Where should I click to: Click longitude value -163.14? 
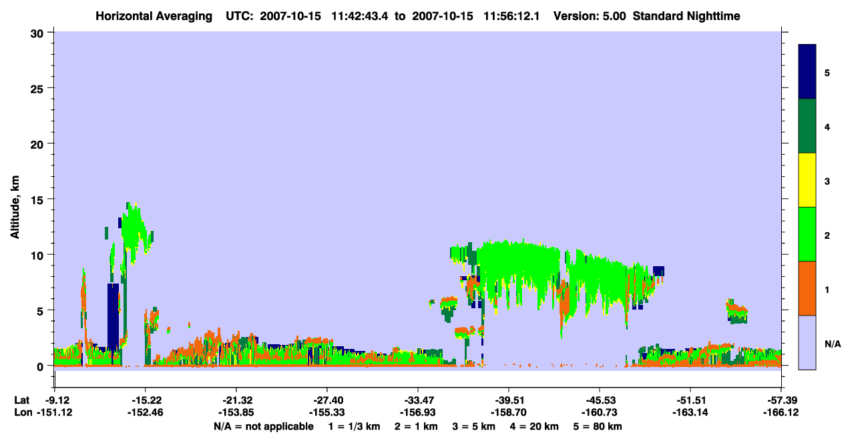coord(690,413)
